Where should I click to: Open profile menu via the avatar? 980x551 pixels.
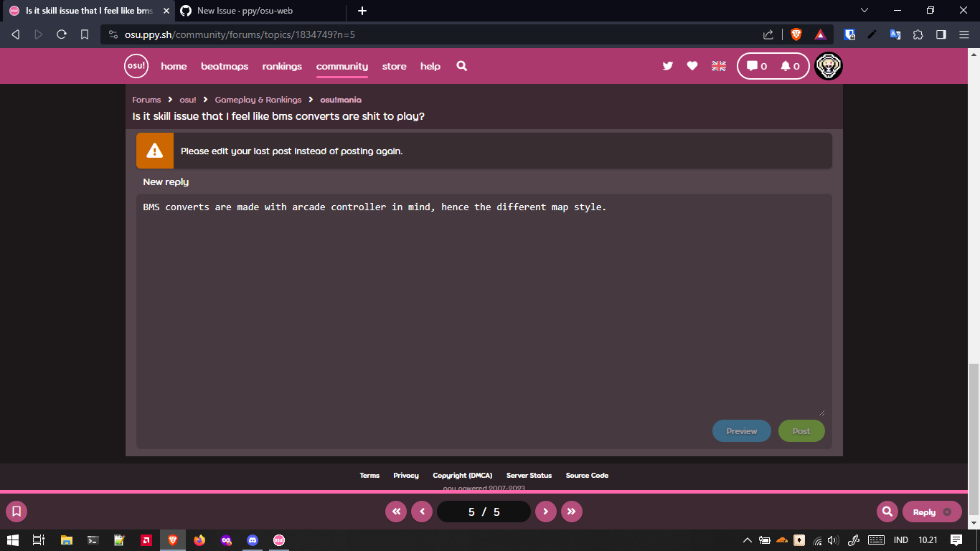point(828,65)
